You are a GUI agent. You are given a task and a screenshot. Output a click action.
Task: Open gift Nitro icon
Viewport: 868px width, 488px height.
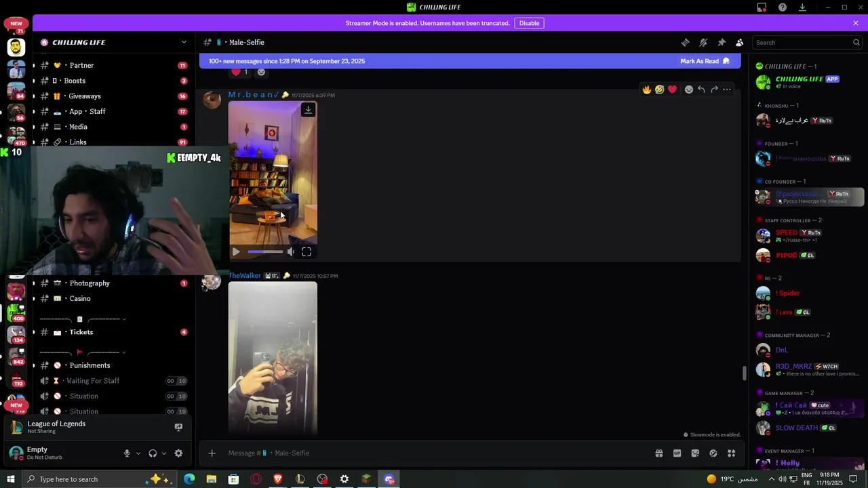coord(658,453)
